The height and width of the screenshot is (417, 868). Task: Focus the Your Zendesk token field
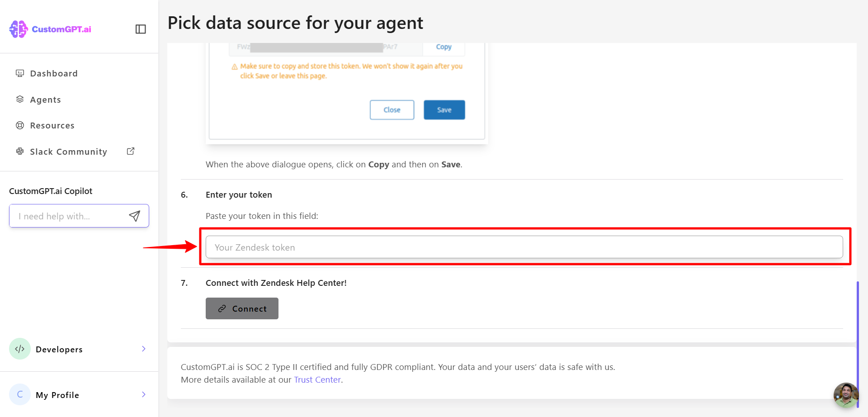coord(524,247)
